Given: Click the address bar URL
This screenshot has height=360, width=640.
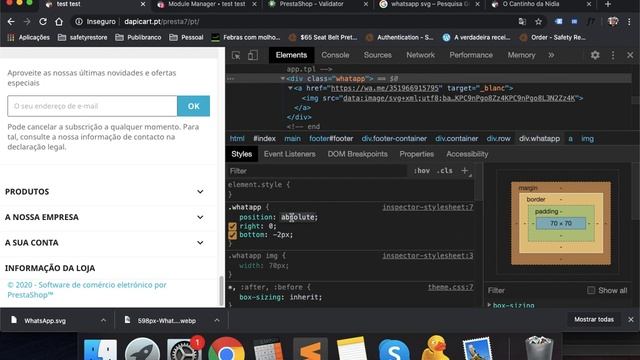Looking at the screenshot, I should click(x=162, y=22).
